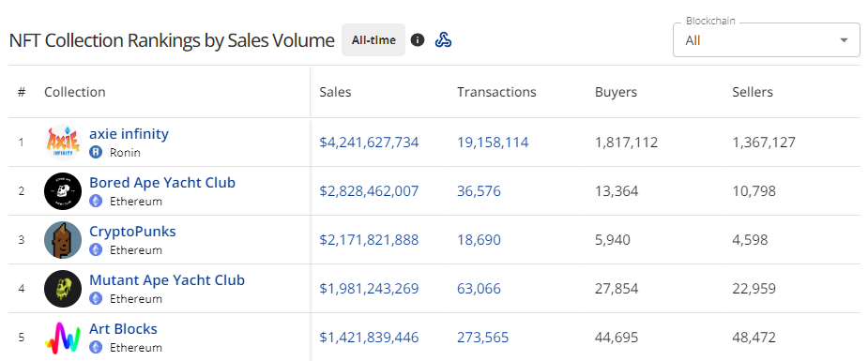This screenshot has height=361, width=868.
Task: Click Ethereum icon under Mutant Ape Yacht Club
Action: [x=96, y=298]
